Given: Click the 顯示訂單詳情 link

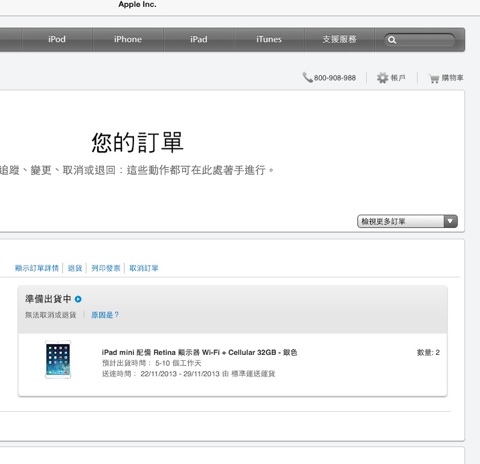Looking at the screenshot, I should tap(37, 268).
